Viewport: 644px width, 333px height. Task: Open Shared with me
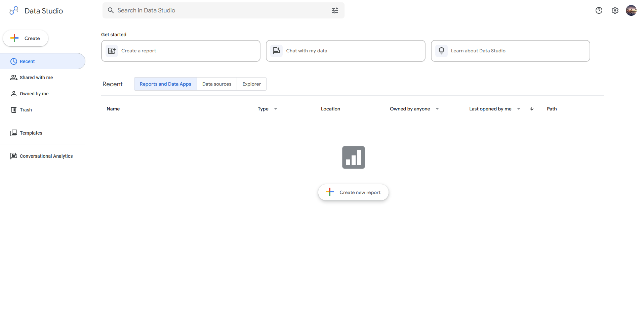click(43, 78)
